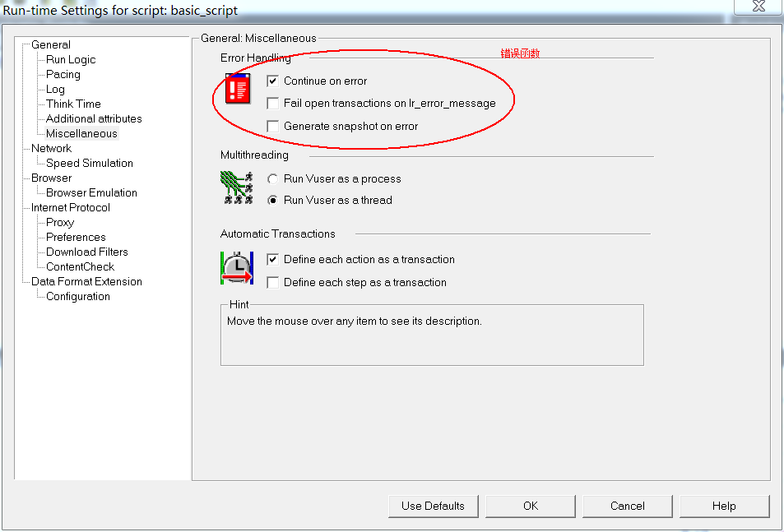Image resolution: width=784 pixels, height=532 pixels.
Task: Select the Miscellaneous tree item
Action: (82, 133)
